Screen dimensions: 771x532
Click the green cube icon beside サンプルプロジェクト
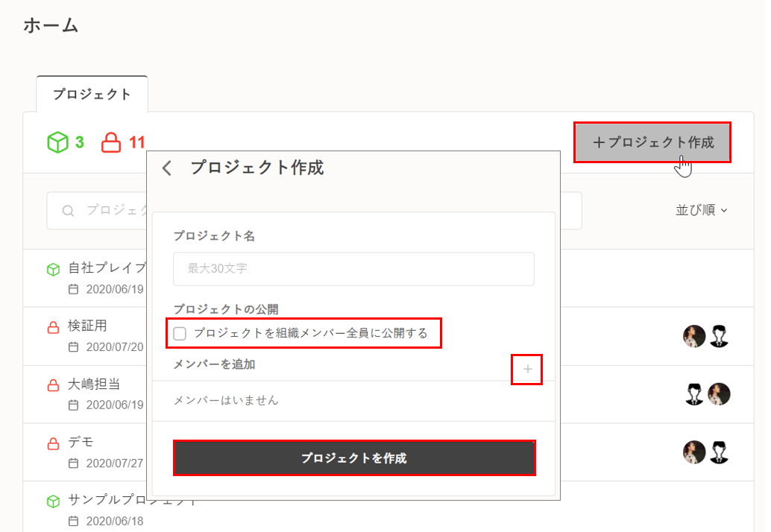[53, 501]
